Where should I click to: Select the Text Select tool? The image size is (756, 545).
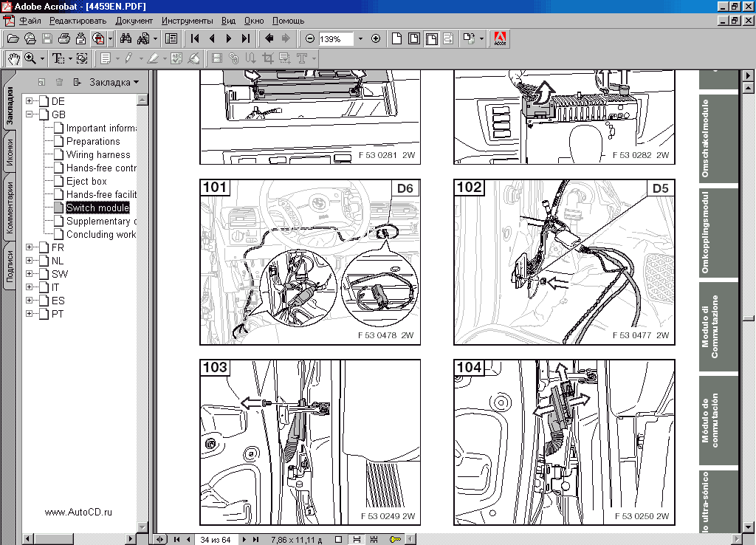point(58,59)
